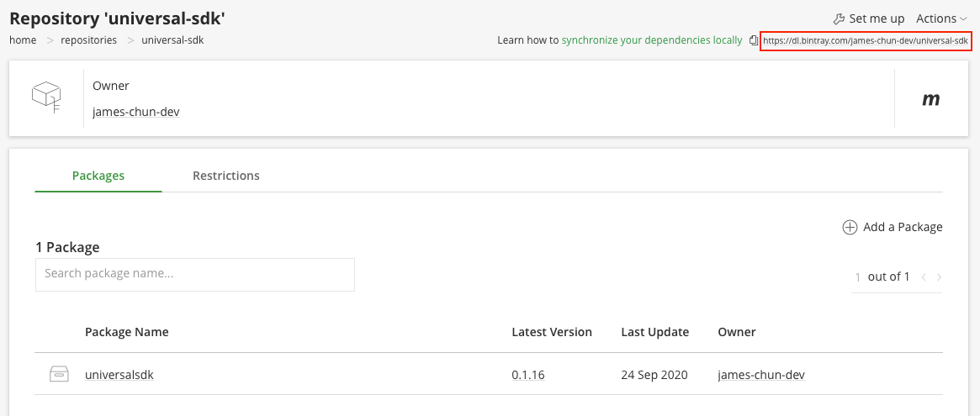Viewport: 980px width, 416px height.
Task: Open the universalsdk package
Action: coord(119,375)
